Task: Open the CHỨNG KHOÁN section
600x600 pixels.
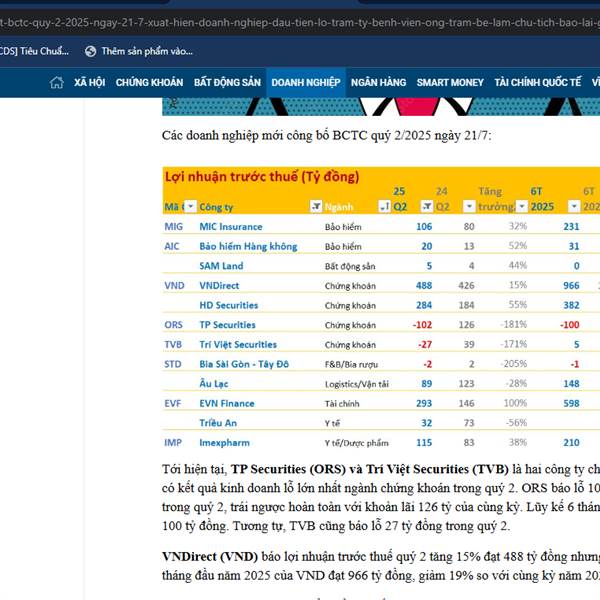Action: coord(149,82)
